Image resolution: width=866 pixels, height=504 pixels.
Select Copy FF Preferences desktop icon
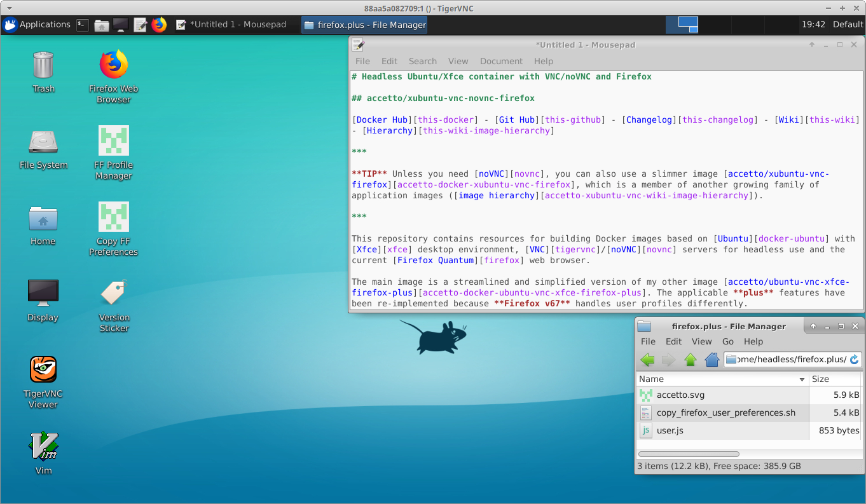pyautogui.click(x=114, y=229)
